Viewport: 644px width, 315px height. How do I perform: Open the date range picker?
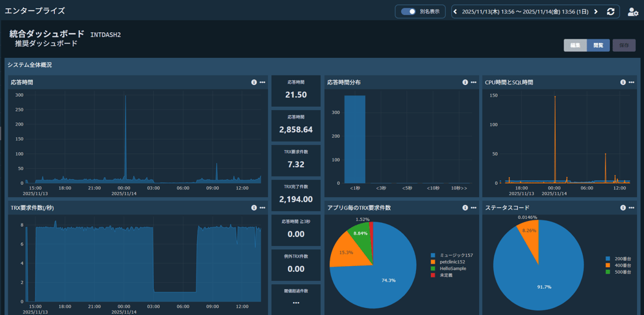(x=524, y=12)
